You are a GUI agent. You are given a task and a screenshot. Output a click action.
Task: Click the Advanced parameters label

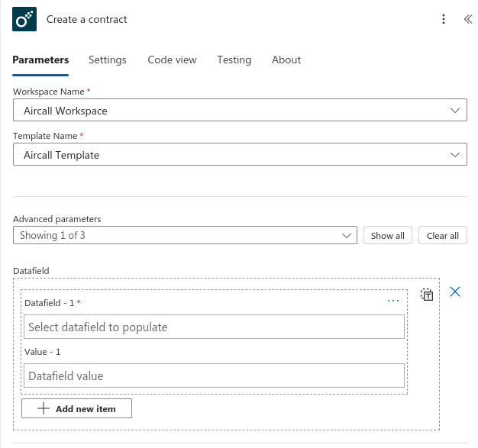(57, 219)
